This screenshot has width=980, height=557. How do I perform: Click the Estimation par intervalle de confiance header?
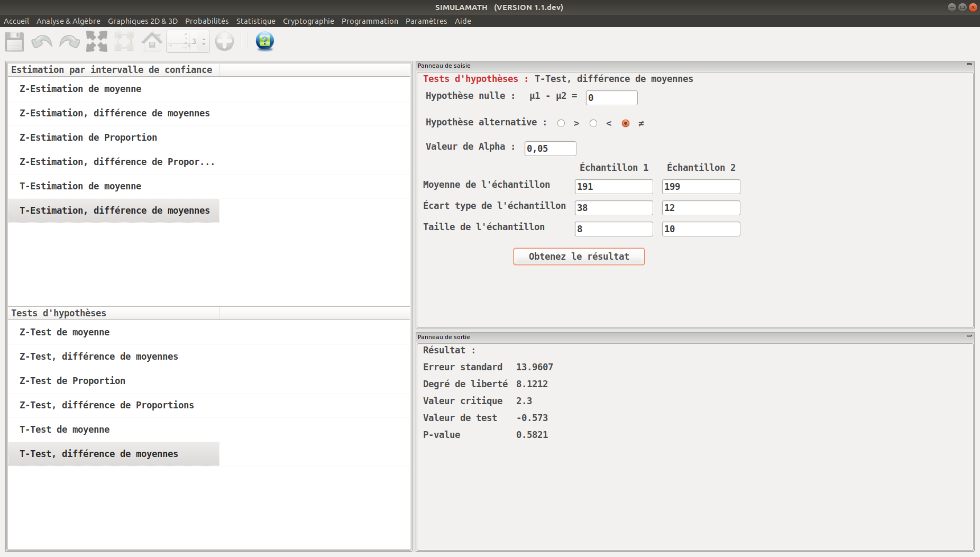[114, 70]
